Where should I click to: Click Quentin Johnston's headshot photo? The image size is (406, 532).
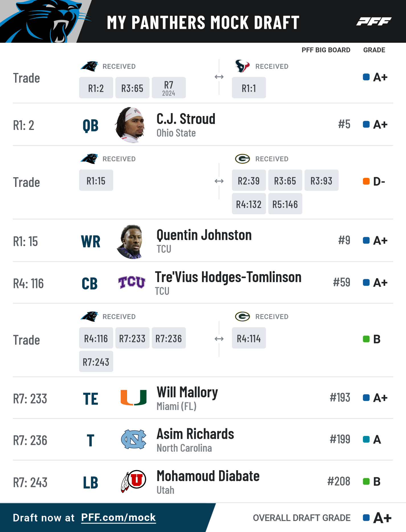130,241
